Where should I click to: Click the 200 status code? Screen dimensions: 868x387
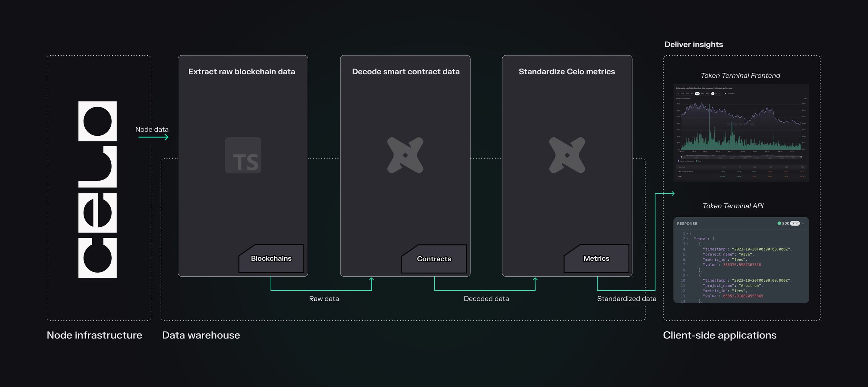(786, 223)
